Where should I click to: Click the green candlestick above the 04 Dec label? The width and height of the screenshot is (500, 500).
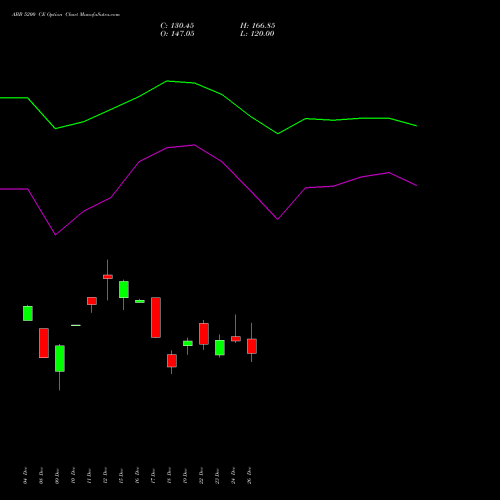(28, 313)
